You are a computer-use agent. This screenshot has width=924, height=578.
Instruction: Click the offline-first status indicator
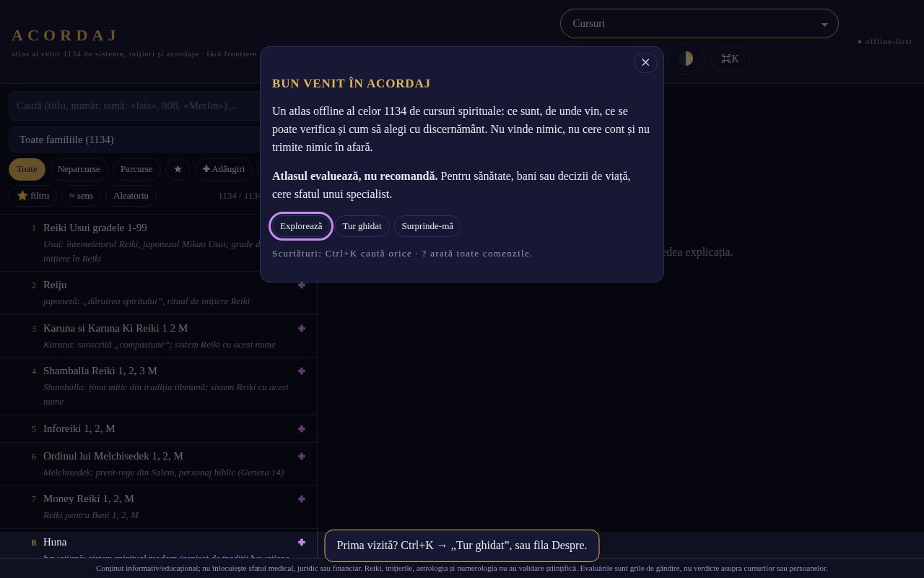[884, 41]
